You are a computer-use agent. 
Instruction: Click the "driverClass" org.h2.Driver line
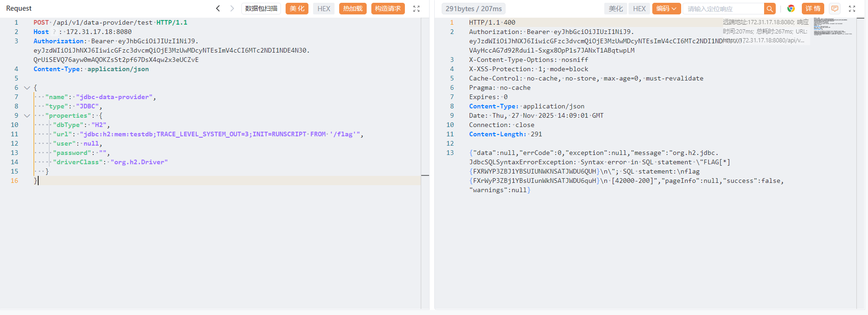(x=110, y=162)
